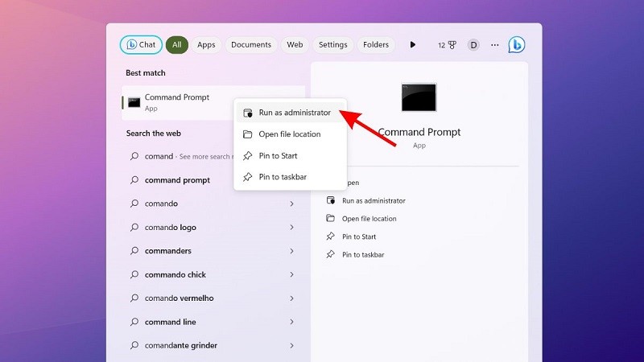Click the play arrow to show more filters
The height and width of the screenshot is (362, 644).
click(413, 45)
